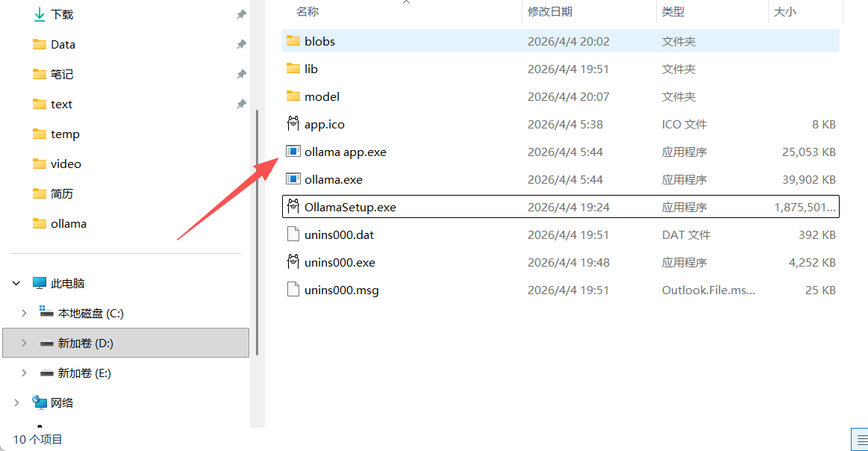Select the lib folder name
868x451 pixels.
tap(311, 69)
